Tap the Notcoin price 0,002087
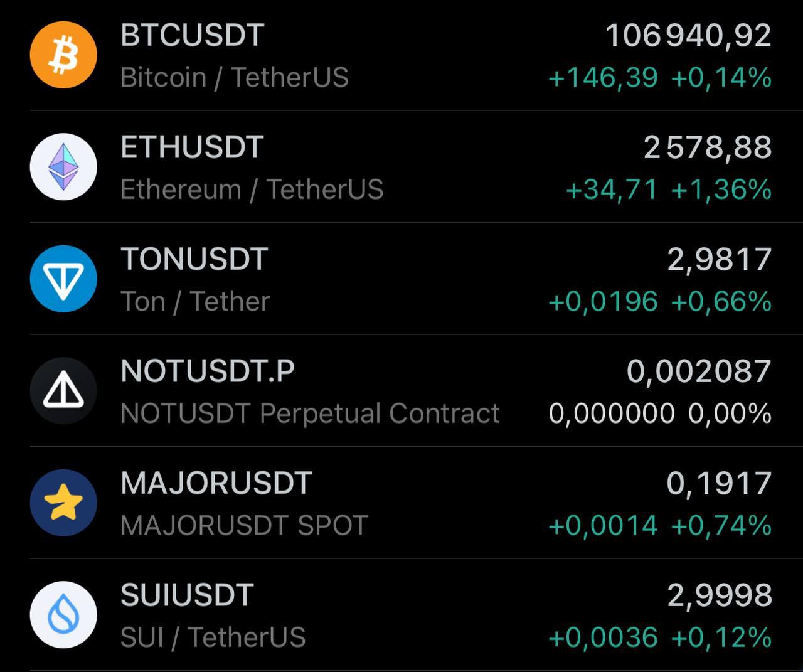Screen dimensions: 803x672 [x=699, y=371]
